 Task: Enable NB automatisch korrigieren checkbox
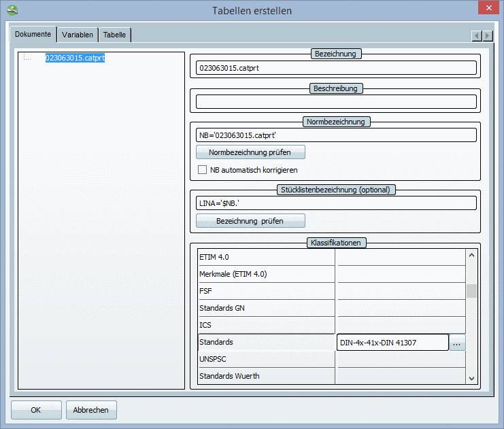[202, 170]
